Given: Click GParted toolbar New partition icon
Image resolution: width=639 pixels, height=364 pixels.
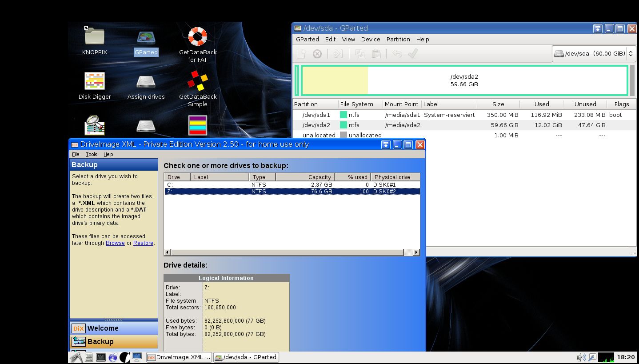Looking at the screenshot, I should point(301,54).
